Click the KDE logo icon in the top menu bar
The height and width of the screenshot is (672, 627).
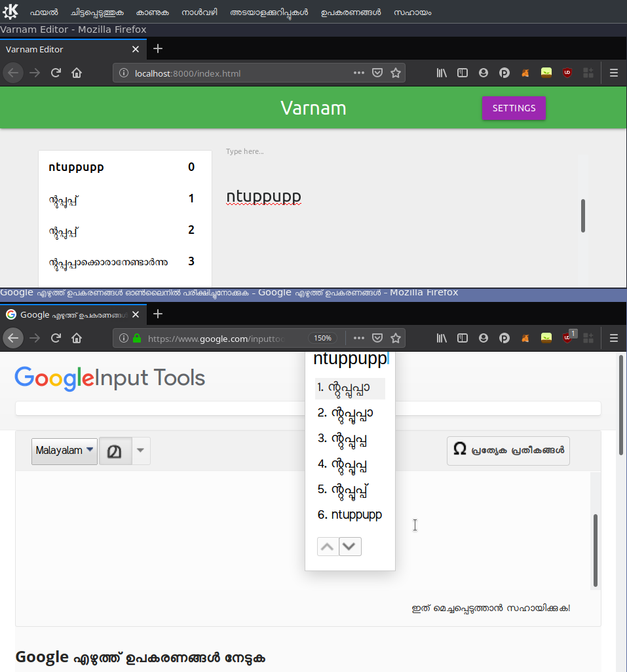pyautogui.click(x=10, y=12)
